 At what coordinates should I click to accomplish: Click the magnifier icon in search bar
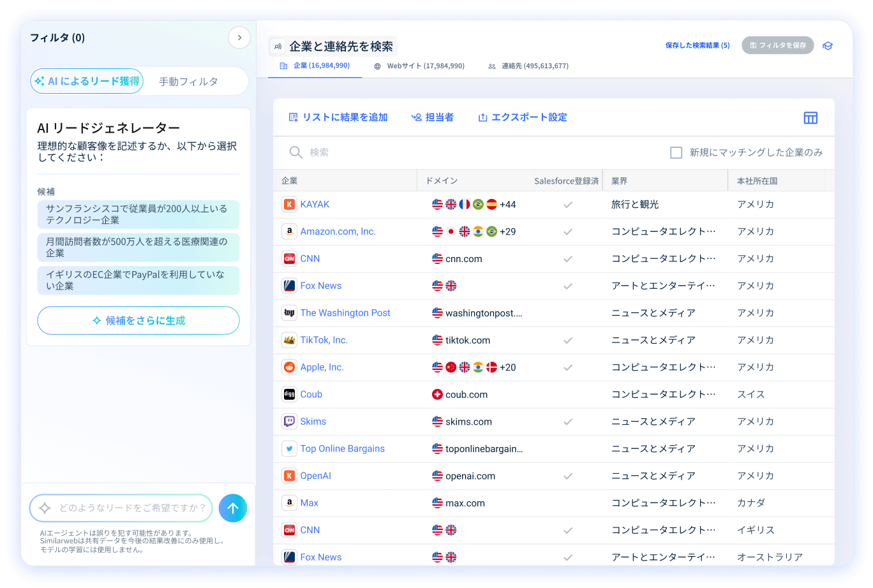pyautogui.click(x=295, y=152)
